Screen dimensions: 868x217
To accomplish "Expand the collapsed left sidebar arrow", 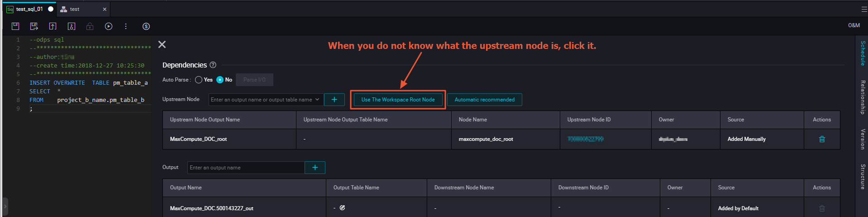I will point(5,206).
